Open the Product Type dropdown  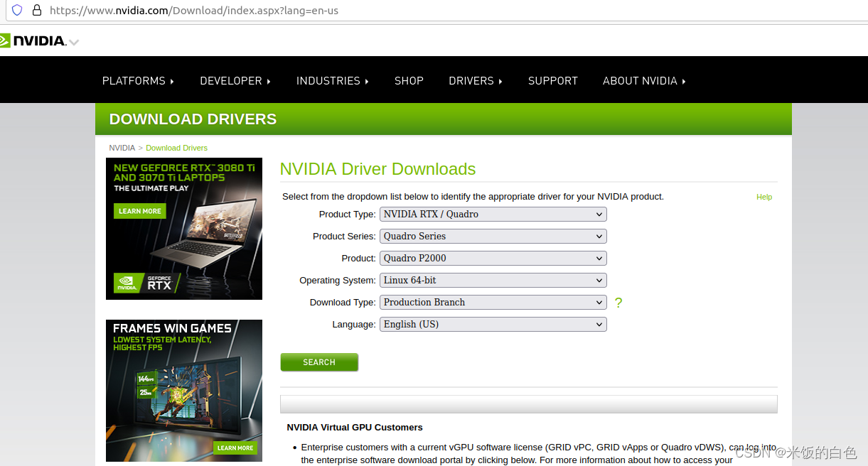tap(493, 214)
